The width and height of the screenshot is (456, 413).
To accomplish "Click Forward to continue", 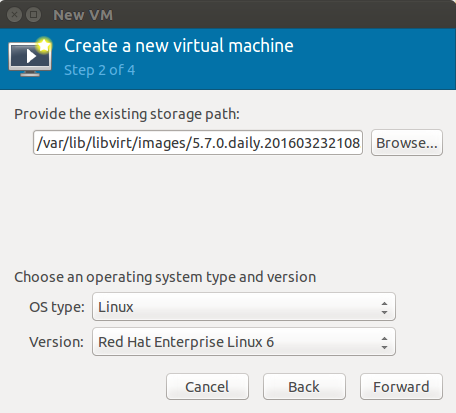I will pos(401,387).
